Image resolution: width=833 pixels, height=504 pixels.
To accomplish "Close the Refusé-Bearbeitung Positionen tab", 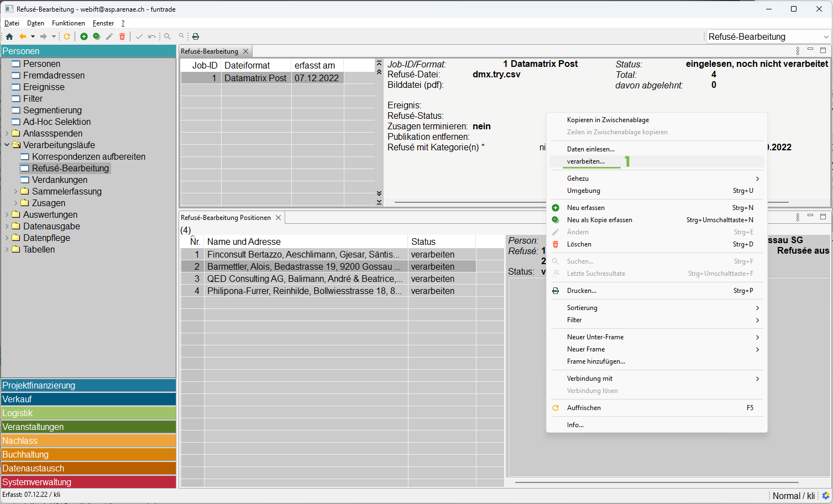I will point(279,218).
